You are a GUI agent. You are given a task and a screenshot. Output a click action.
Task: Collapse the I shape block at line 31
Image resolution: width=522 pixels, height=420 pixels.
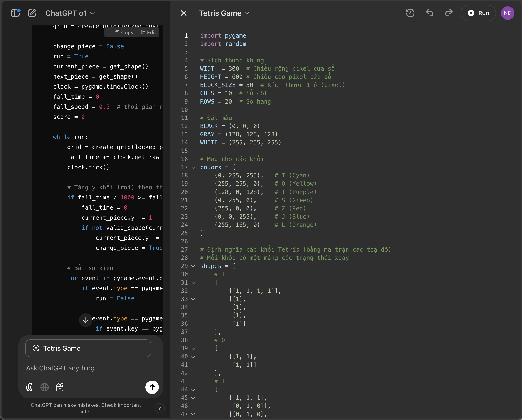[193, 283]
